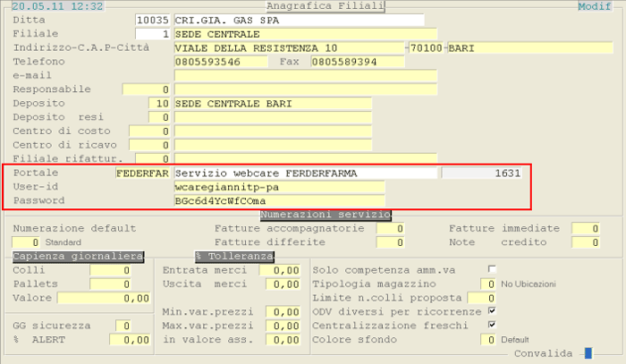Click the Numerazione default Standard field
This screenshot has height=364, width=626.
(x=25, y=242)
